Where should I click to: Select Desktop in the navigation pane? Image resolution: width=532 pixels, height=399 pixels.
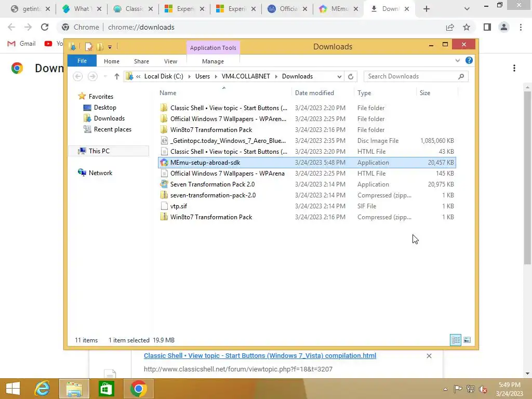pos(105,108)
